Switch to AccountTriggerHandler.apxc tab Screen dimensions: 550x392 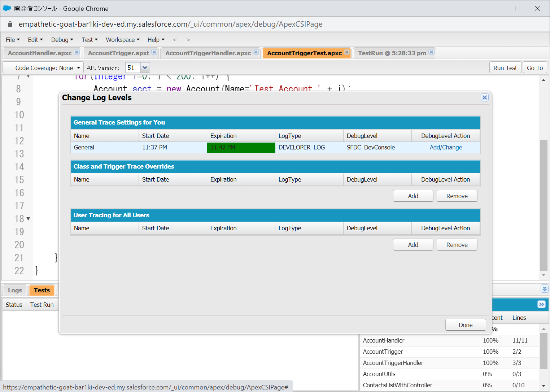(x=208, y=53)
